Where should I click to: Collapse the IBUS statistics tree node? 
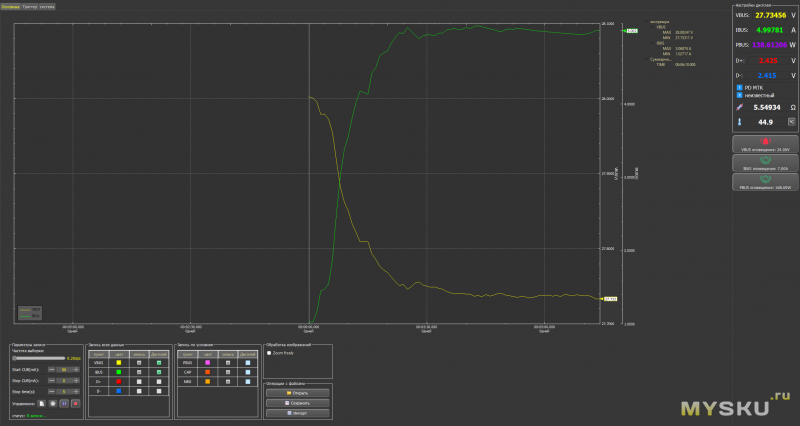tap(653, 43)
